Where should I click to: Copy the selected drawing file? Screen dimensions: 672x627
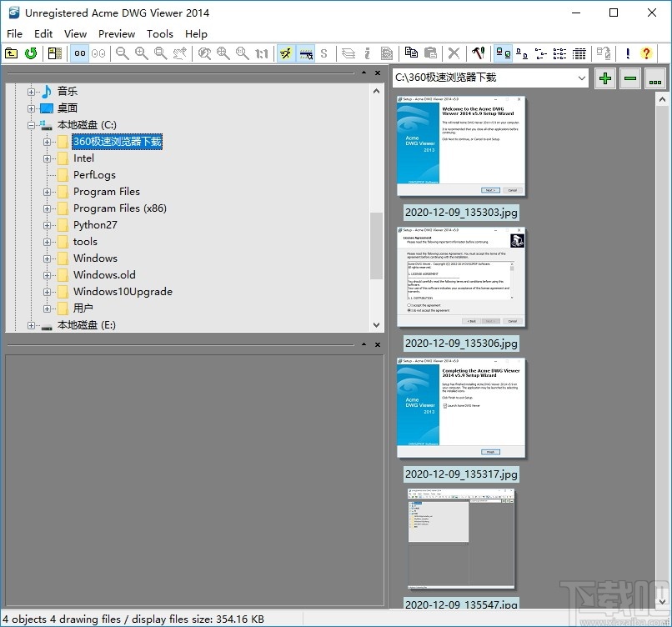[x=411, y=53]
